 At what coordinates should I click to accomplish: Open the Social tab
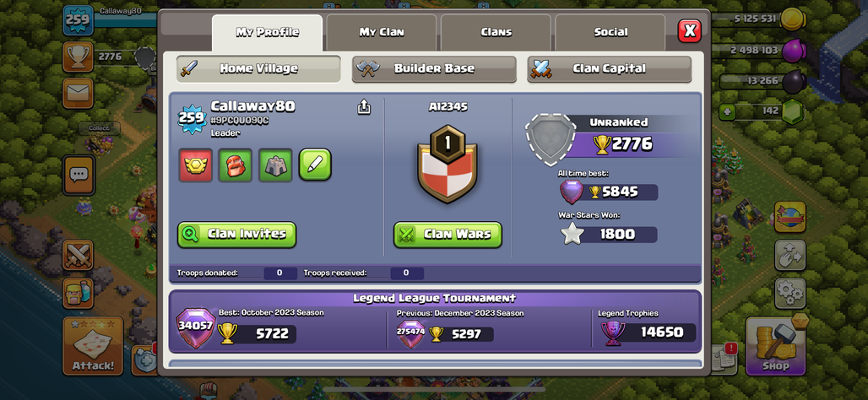[610, 33]
